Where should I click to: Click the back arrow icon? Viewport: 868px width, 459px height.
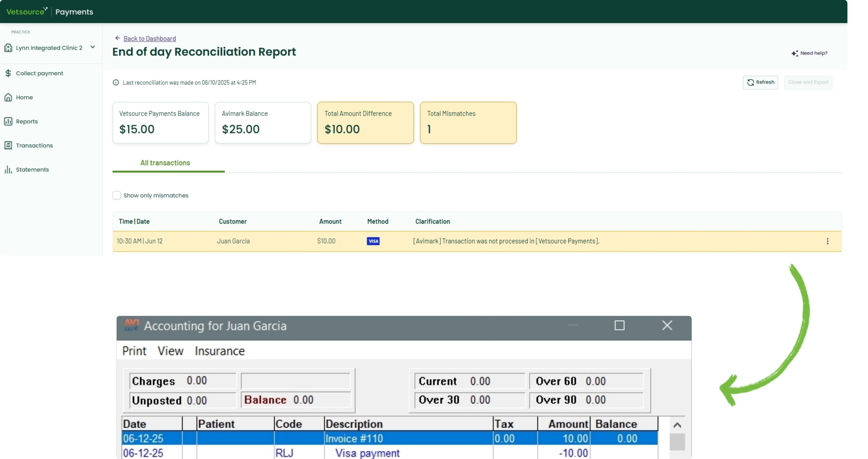[117, 38]
